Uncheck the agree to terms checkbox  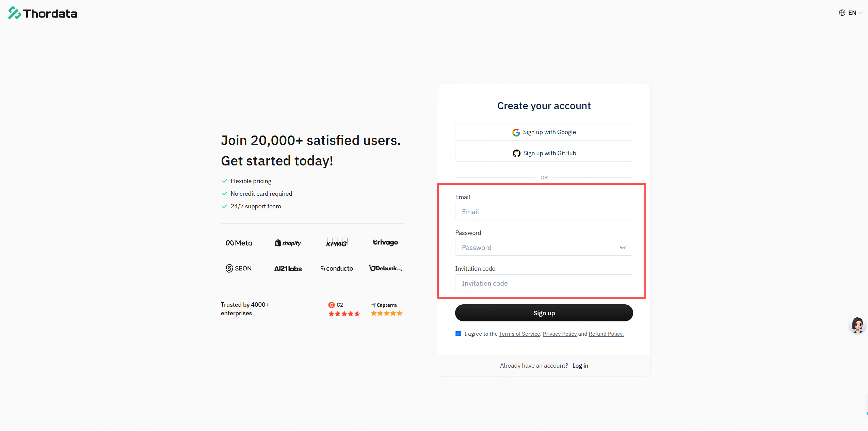(x=458, y=334)
